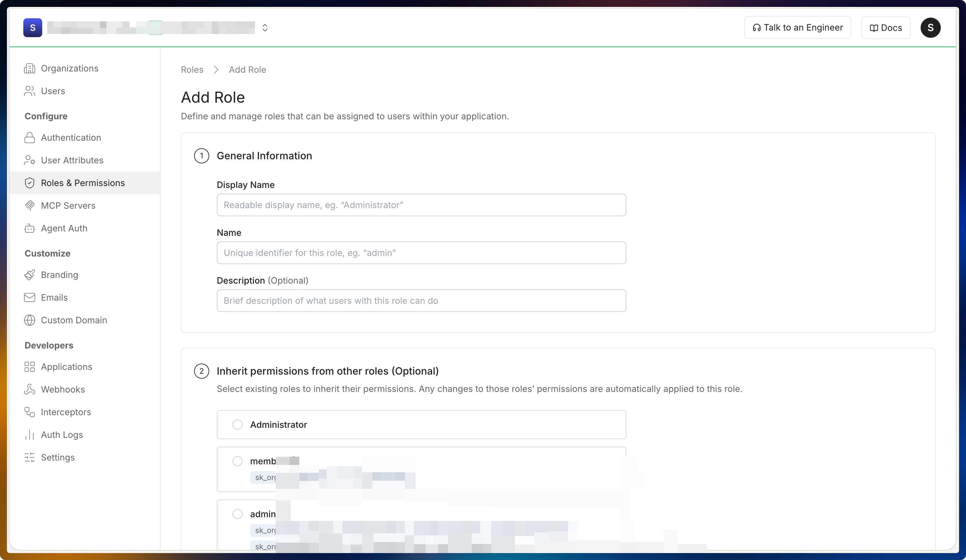Select the admin role for inheritance
Screen dimensions: 966x560
point(238,514)
